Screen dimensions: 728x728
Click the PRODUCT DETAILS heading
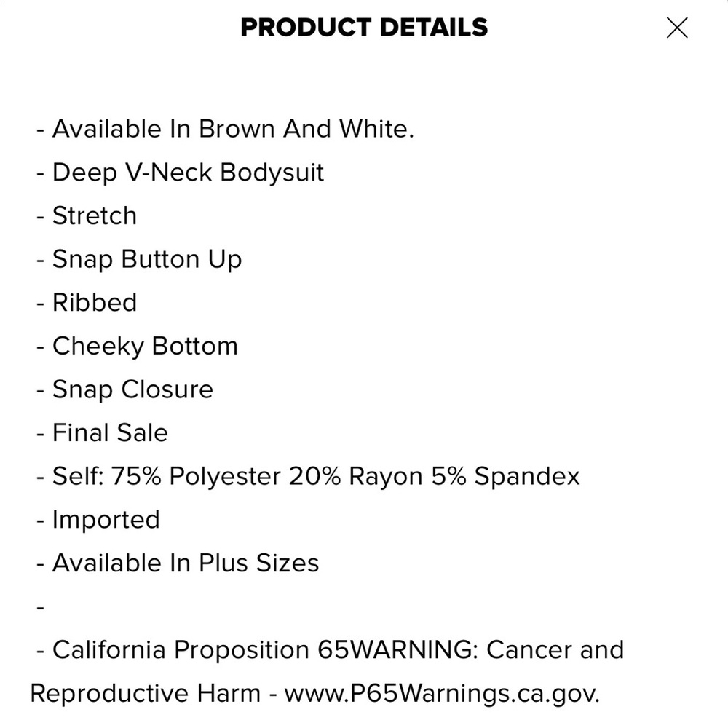pos(364,28)
